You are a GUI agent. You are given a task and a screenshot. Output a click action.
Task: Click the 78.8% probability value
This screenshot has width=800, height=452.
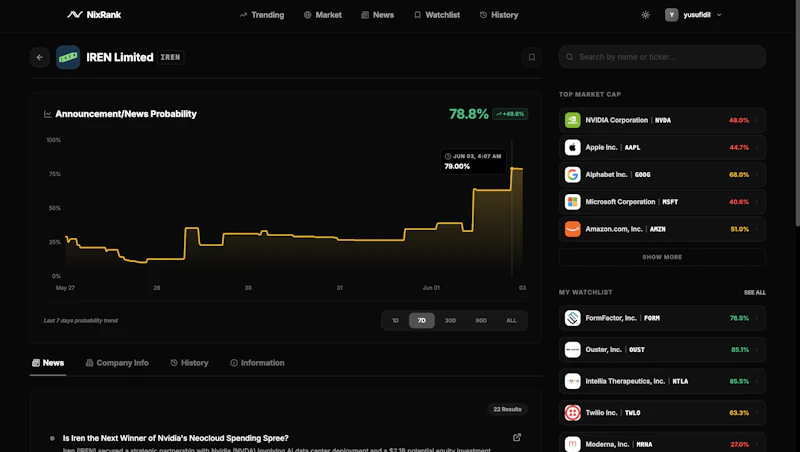(468, 114)
